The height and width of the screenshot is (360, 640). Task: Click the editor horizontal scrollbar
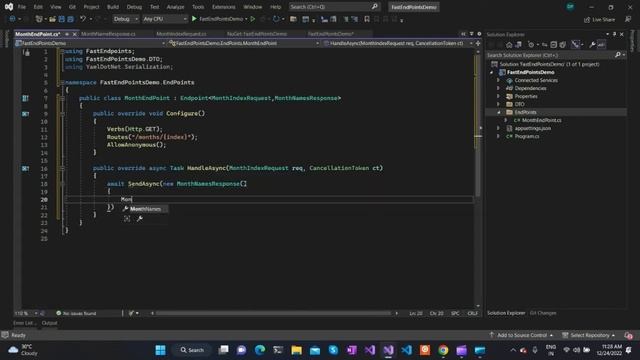[273, 313]
